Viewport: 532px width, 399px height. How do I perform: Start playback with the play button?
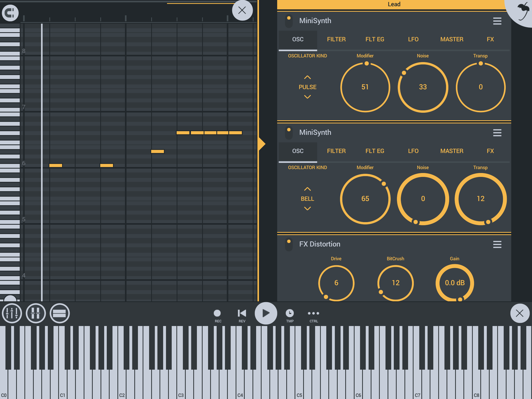pos(266,313)
